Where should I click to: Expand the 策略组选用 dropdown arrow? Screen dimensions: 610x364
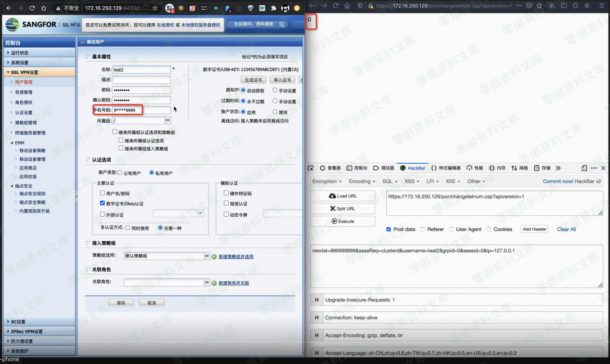(207, 256)
